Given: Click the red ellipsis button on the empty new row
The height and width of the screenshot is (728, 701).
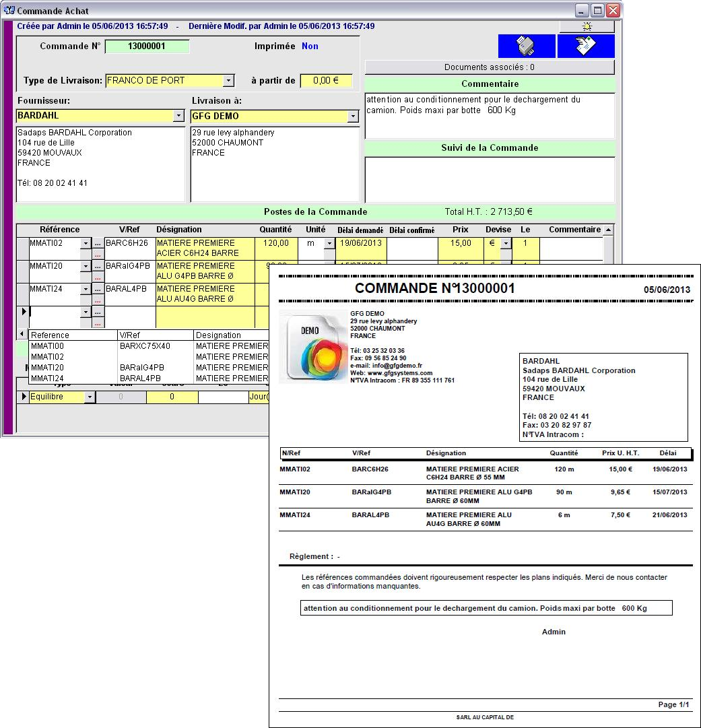Looking at the screenshot, I should (98, 323).
